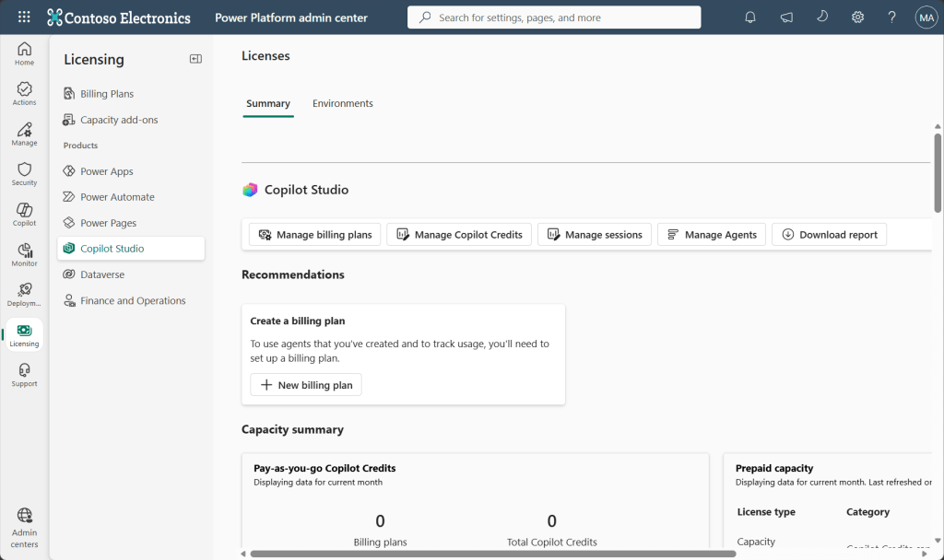Go to Home in left rail
The height and width of the screenshot is (560, 944).
pos(24,53)
